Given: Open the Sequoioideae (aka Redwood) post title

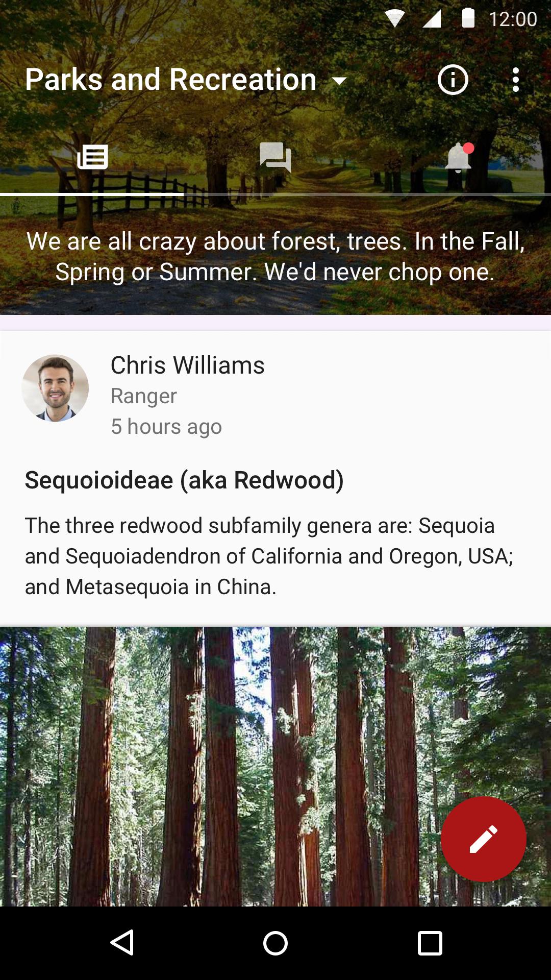Looking at the screenshot, I should coord(184,480).
